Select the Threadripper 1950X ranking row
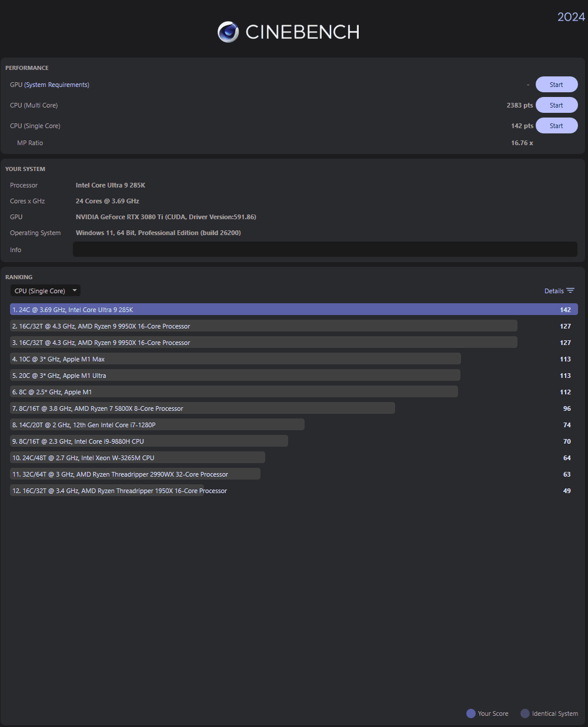The height and width of the screenshot is (727, 588). click(294, 491)
